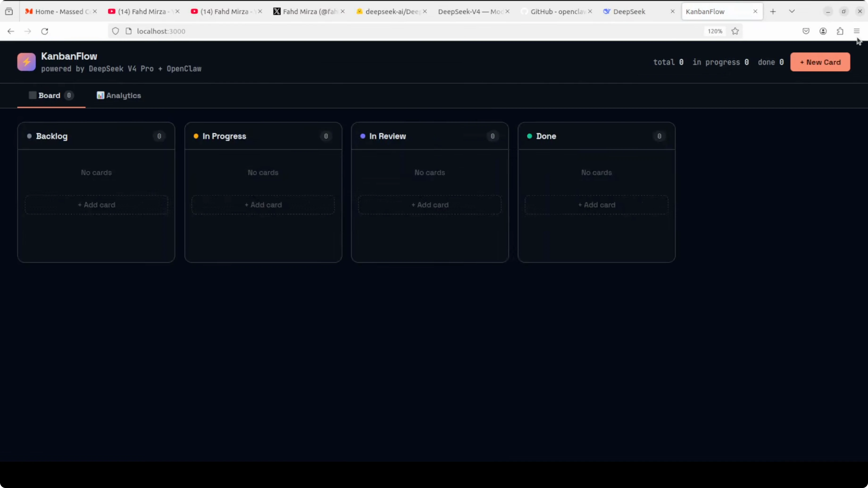Click the tracking protection shield icon
This screenshot has height=488, width=868.
pos(115,31)
